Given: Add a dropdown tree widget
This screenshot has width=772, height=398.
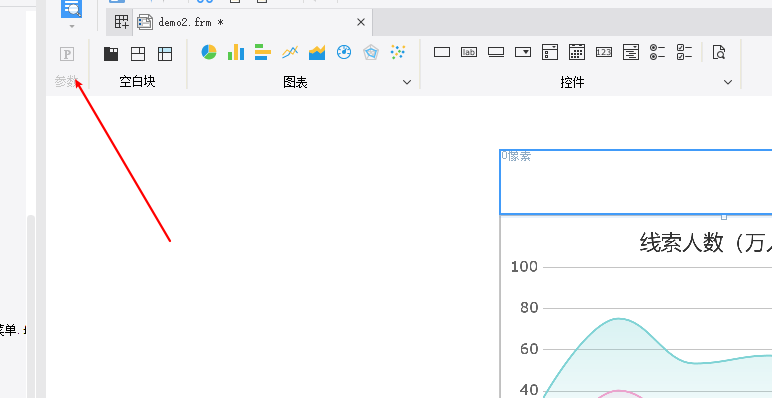Looking at the screenshot, I should point(631,52).
